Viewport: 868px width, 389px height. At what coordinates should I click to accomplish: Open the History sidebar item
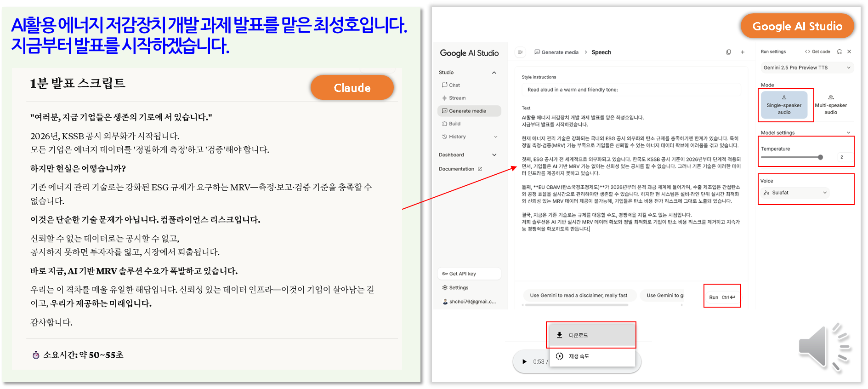pos(469,137)
